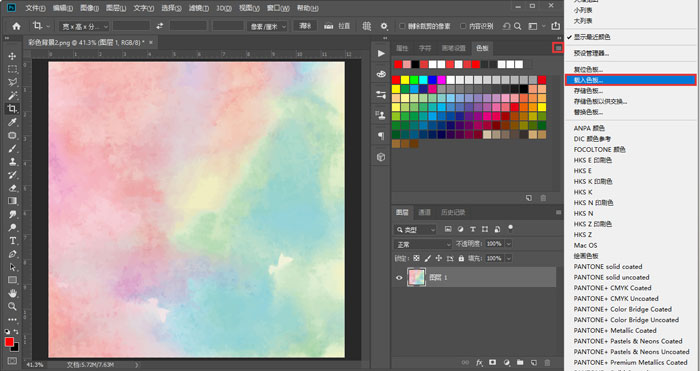Select the Eyedropper tool in the left toolbar

[12, 122]
